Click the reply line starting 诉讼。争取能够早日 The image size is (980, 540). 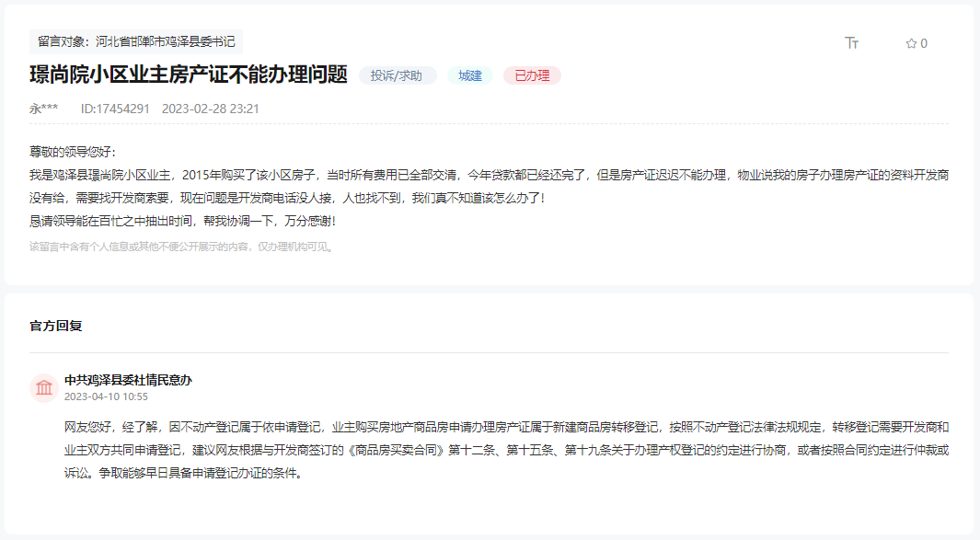coord(185,473)
